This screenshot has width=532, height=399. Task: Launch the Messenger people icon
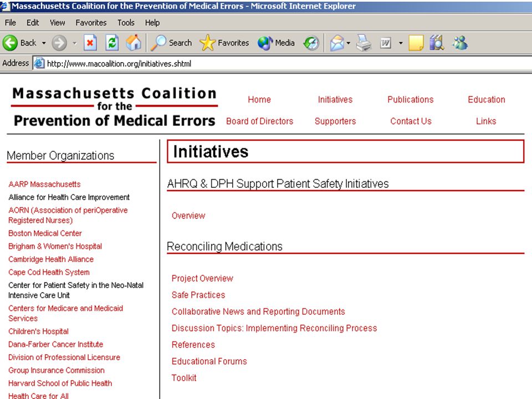click(x=460, y=43)
